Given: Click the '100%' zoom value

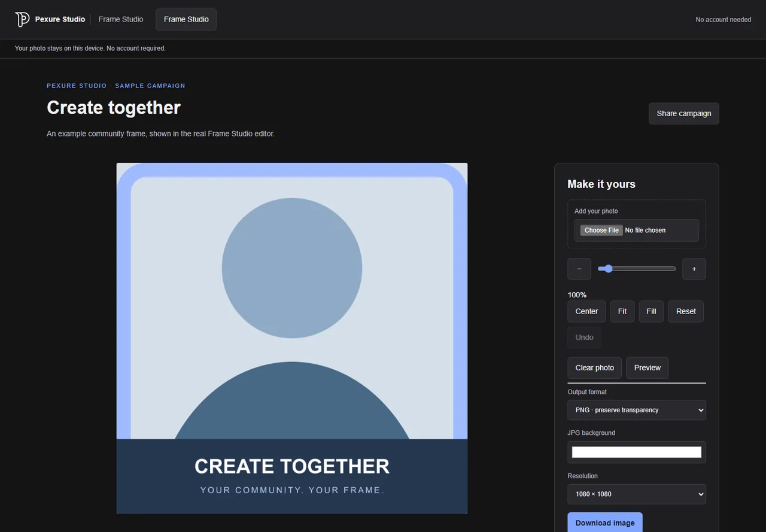Looking at the screenshot, I should coord(577,295).
